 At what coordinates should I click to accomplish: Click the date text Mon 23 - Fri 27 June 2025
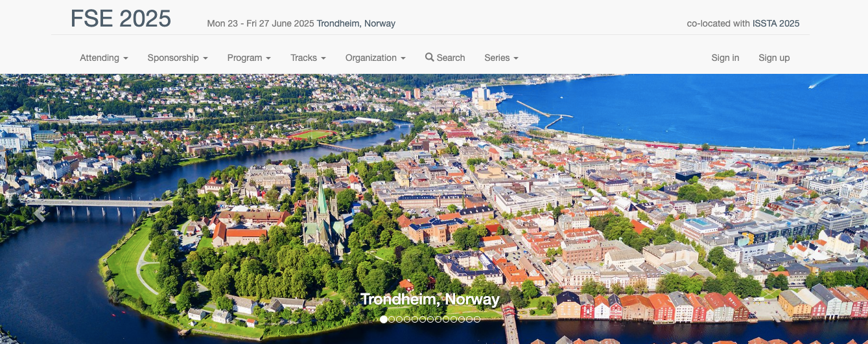point(261,23)
